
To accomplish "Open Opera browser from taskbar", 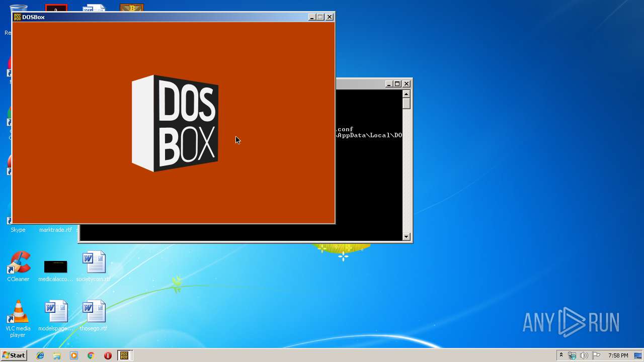I will pyautogui.click(x=108, y=355).
